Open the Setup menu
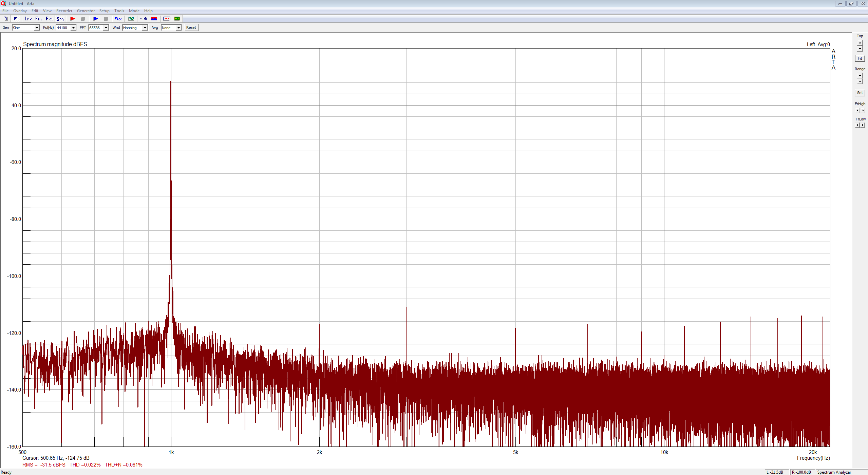868x475 pixels. click(105, 11)
